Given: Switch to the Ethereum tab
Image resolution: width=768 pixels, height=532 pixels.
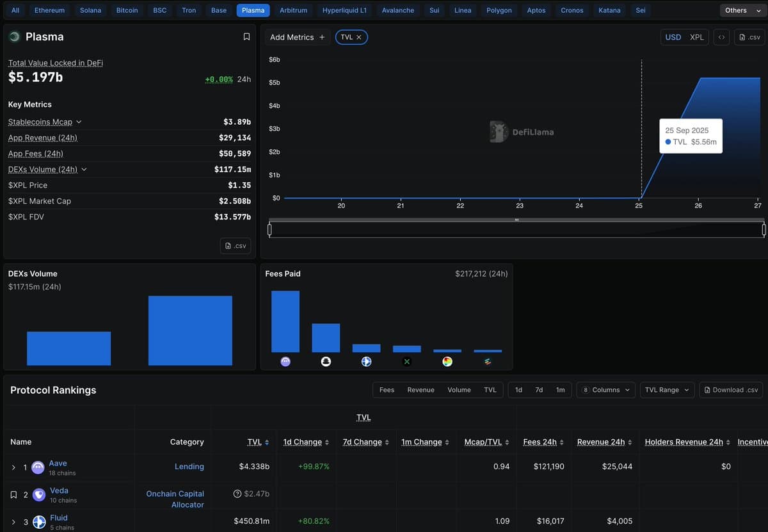Looking at the screenshot, I should click(49, 10).
